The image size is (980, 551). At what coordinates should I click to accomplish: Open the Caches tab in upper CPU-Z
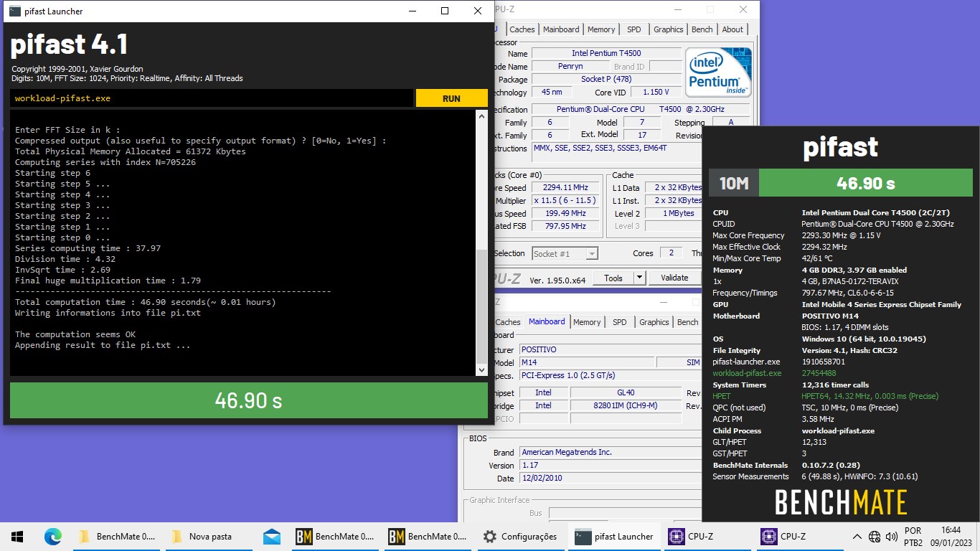(x=522, y=29)
